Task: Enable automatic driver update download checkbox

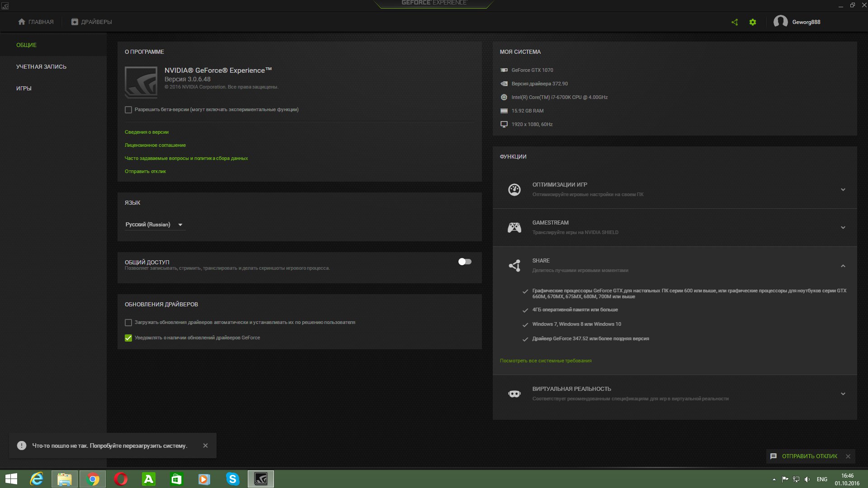Action: pos(128,323)
